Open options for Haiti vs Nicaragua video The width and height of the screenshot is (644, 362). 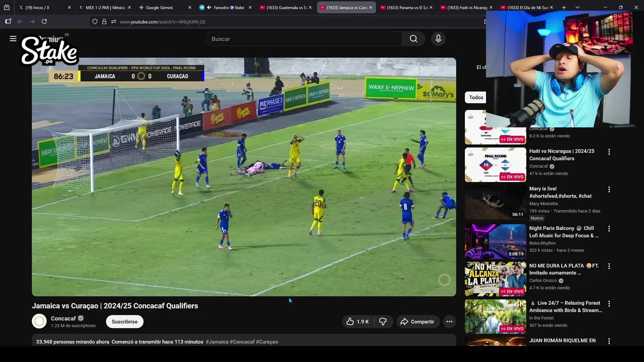609,152
